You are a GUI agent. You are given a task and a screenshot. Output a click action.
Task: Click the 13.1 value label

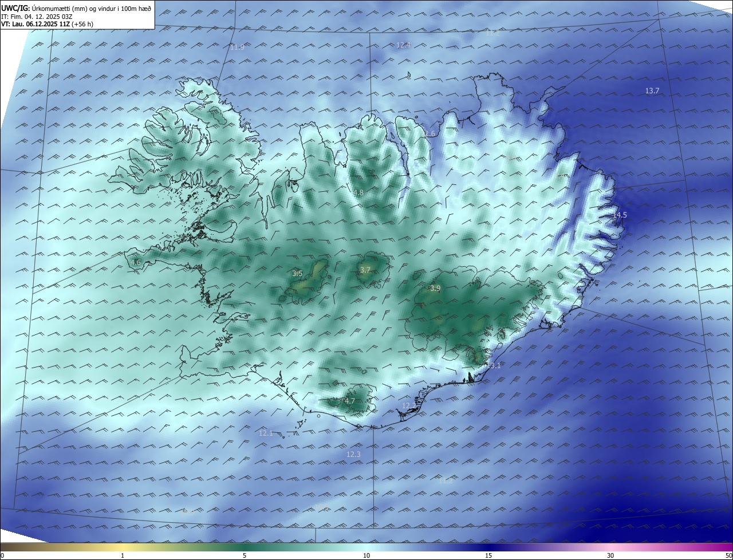pyautogui.click(x=494, y=366)
